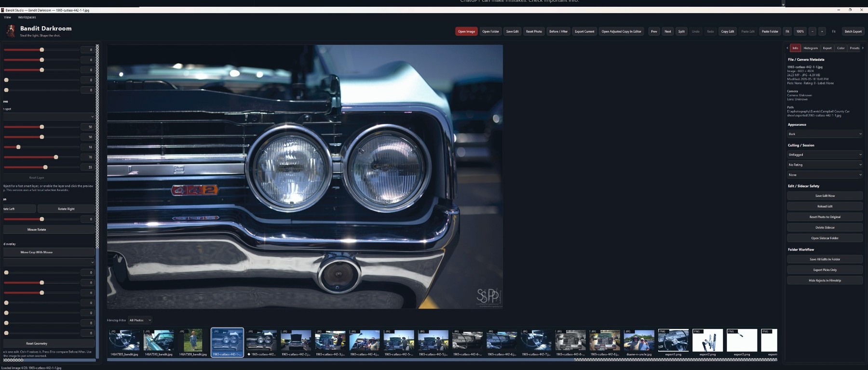Click Save Edit in the toolbar
Screen dimensions: 868x370
(x=512, y=31)
